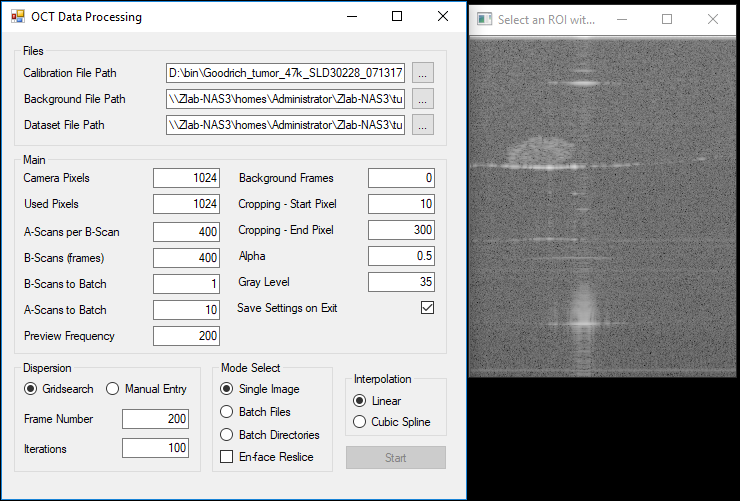
Task: Toggle Save Settings on Exit checkbox
Action: coord(427,308)
